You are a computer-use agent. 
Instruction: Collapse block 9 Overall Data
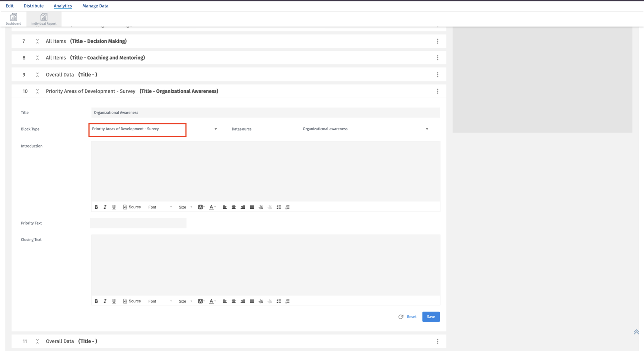[x=36, y=75]
